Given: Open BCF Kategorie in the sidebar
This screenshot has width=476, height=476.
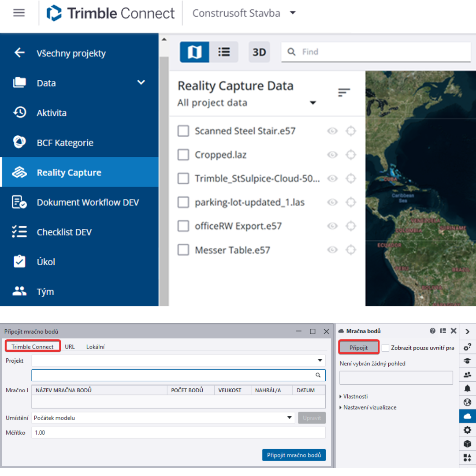Looking at the screenshot, I should [65, 142].
